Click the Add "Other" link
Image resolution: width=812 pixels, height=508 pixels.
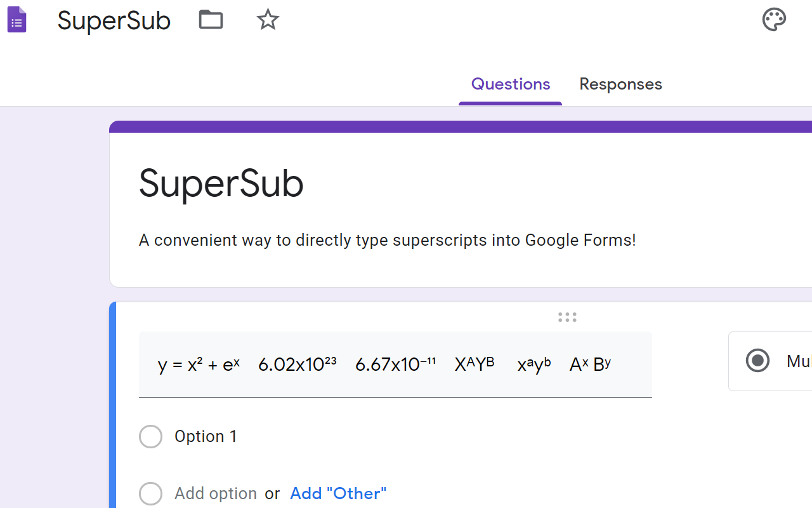coord(337,493)
